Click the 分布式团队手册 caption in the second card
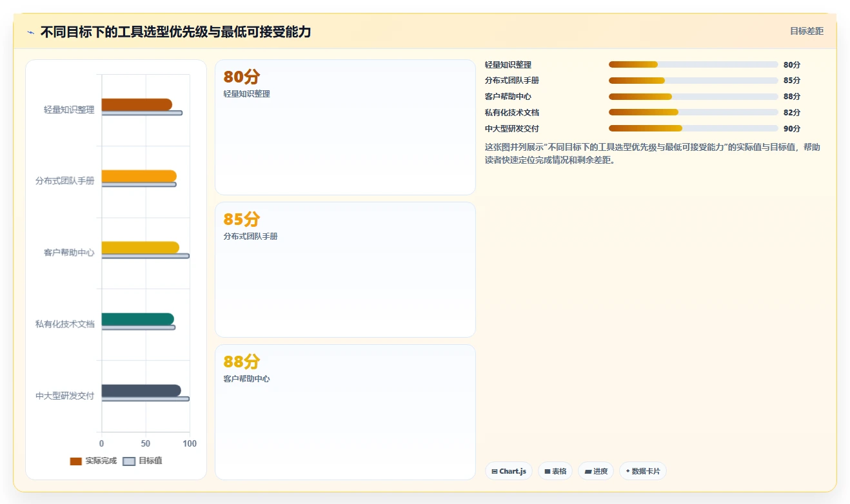 (250, 237)
